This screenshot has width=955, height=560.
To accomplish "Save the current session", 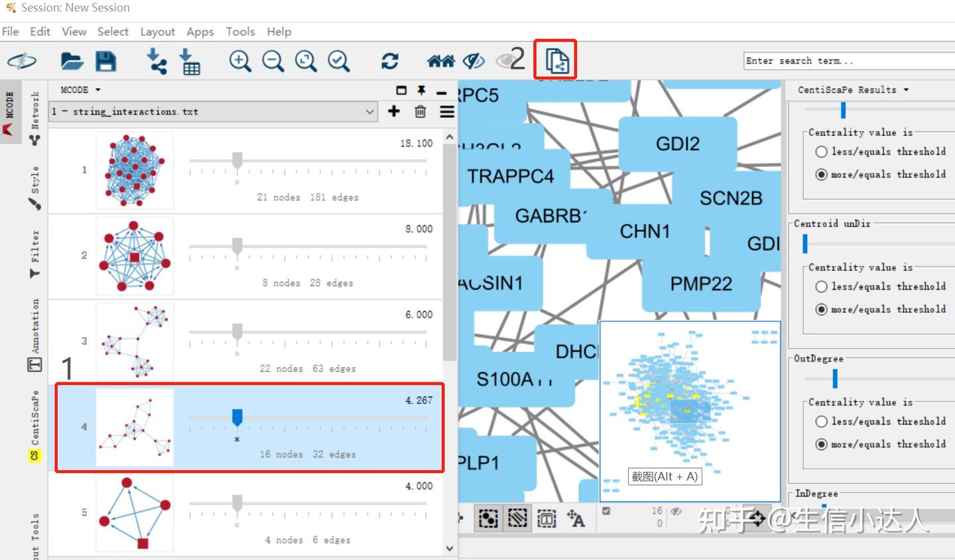I will (106, 61).
